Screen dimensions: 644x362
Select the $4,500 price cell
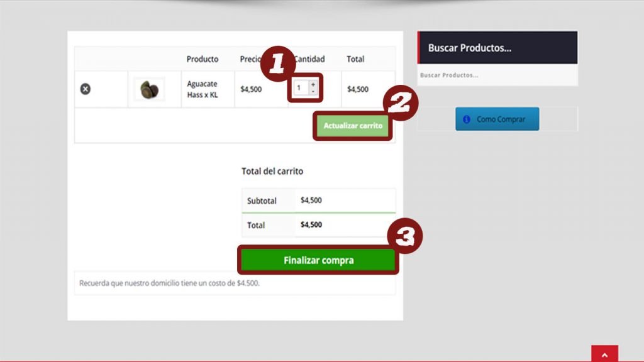[x=251, y=89]
